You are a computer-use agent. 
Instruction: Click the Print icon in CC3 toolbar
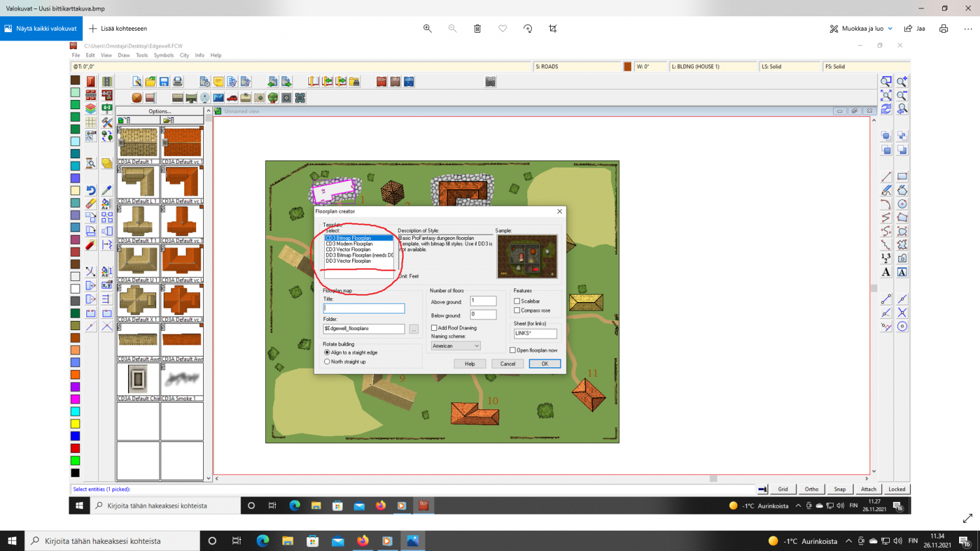tap(178, 82)
